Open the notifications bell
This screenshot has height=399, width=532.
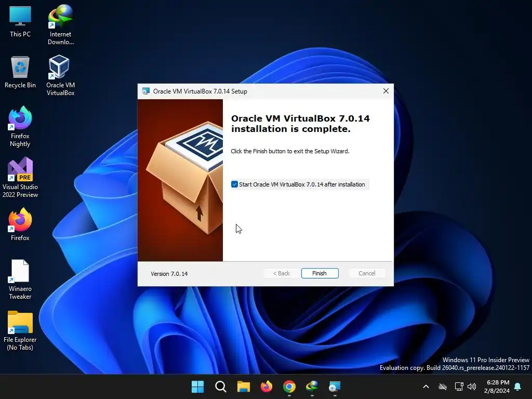coord(518,387)
